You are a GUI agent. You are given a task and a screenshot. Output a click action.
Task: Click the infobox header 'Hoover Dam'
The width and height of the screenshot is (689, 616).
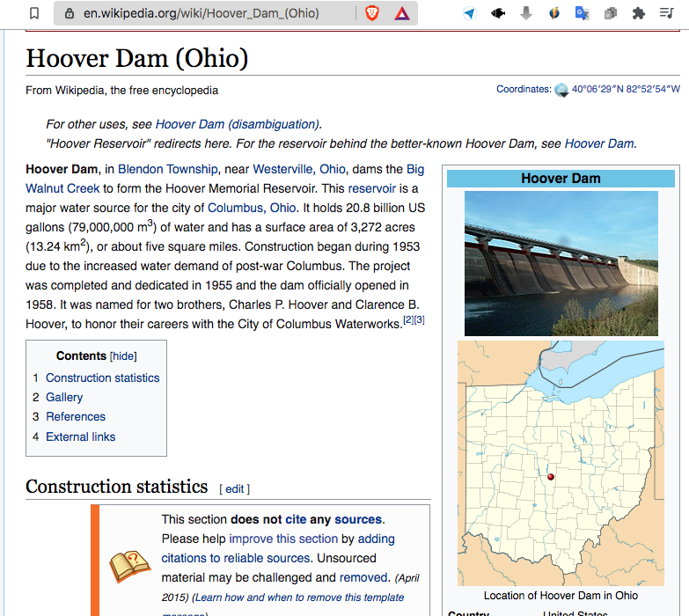pos(561,179)
